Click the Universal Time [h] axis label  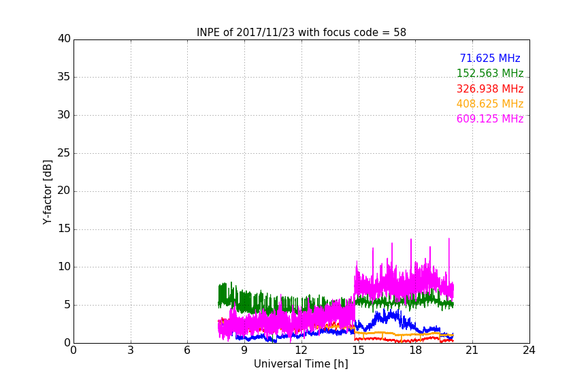301,364
